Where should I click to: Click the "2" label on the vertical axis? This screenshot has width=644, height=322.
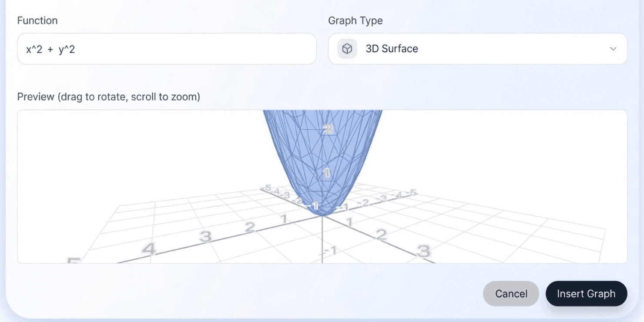[x=328, y=129]
